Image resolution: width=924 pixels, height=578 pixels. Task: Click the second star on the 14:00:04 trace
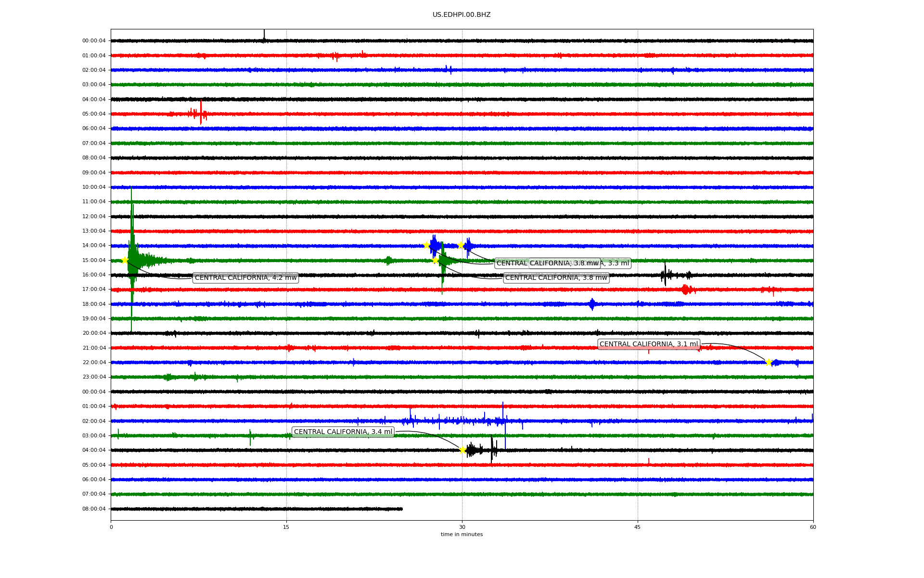point(461,245)
